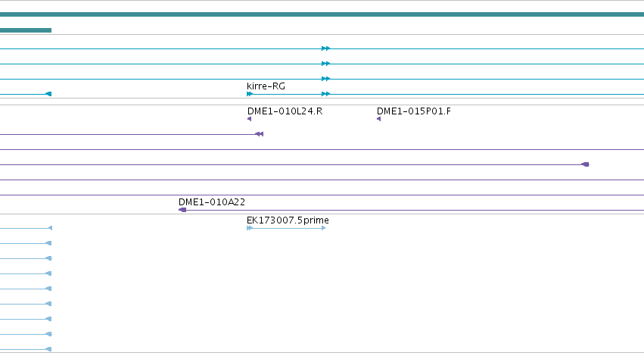Click the EK173007.5prime feature line
Screen dimensions: 644x353
[286, 228]
